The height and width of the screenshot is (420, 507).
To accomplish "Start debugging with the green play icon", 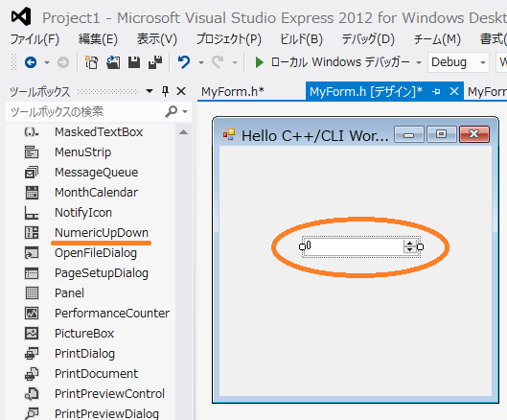I will (x=259, y=62).
